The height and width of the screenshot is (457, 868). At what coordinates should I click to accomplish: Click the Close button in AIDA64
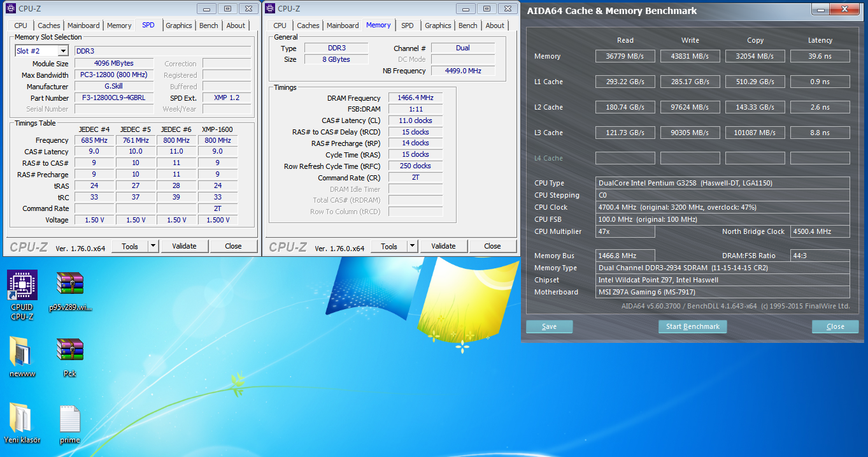coord(835,326)
